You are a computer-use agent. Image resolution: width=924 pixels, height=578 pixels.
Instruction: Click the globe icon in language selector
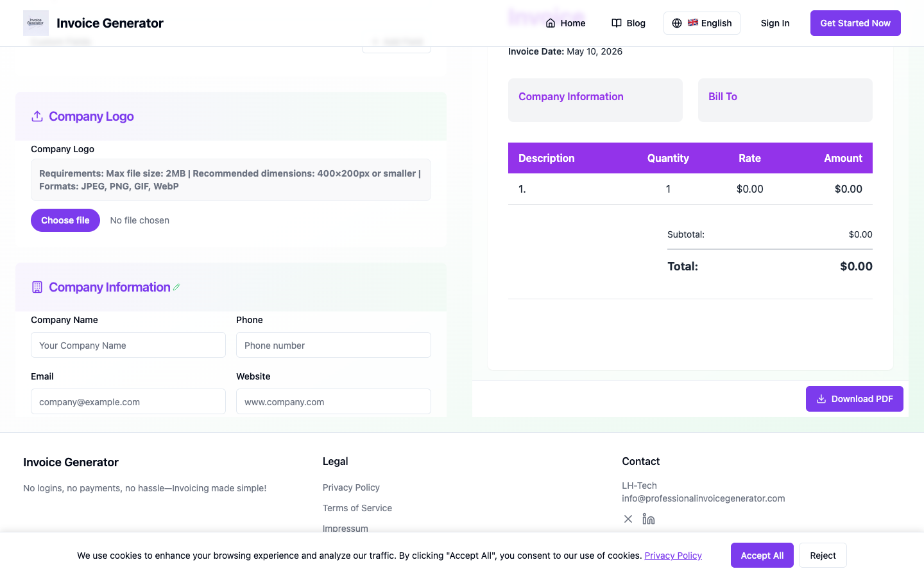[677, 23]
